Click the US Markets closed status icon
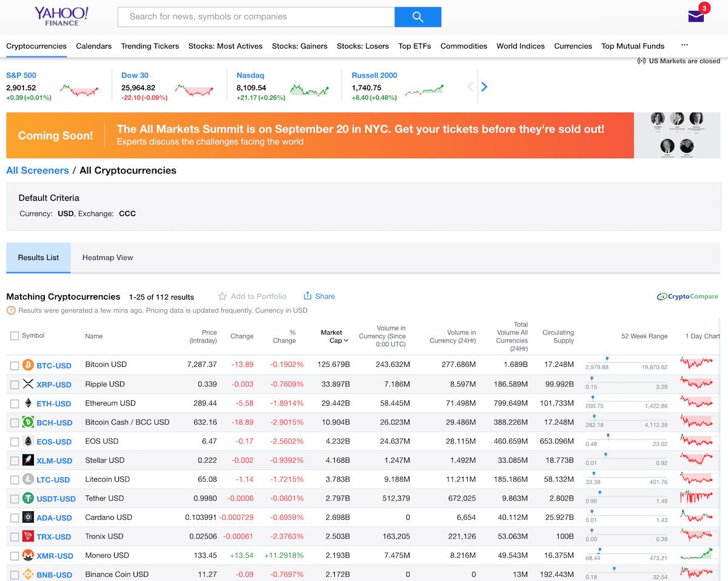The height and width of the screenshot is (581, 728). (x=641, y=61)
